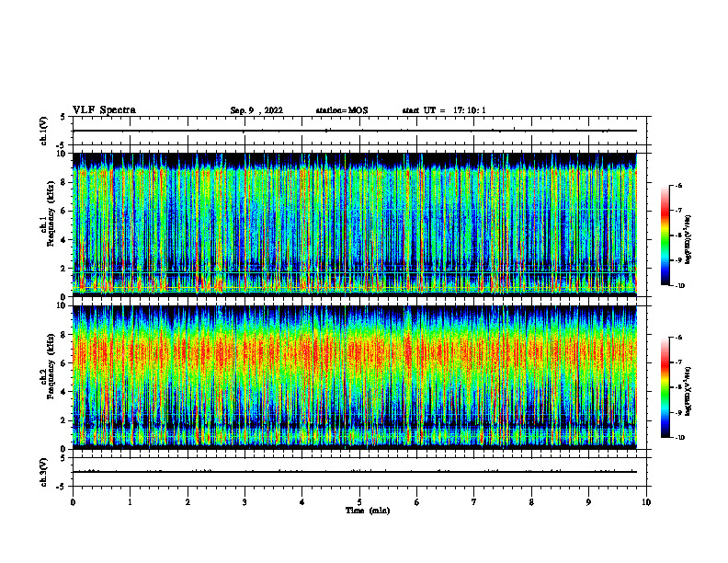This screenshot has height=563, width=728.
Task: Click the ch.2 colorbar log(PSD) units label
Action: (x=688, y=392)
